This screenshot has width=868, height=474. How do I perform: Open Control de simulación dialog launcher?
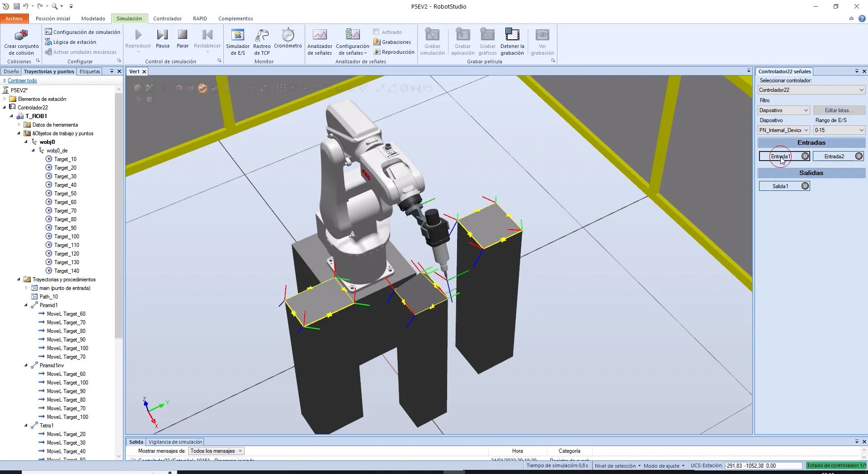pyautogui.click(x=219, y=61)
